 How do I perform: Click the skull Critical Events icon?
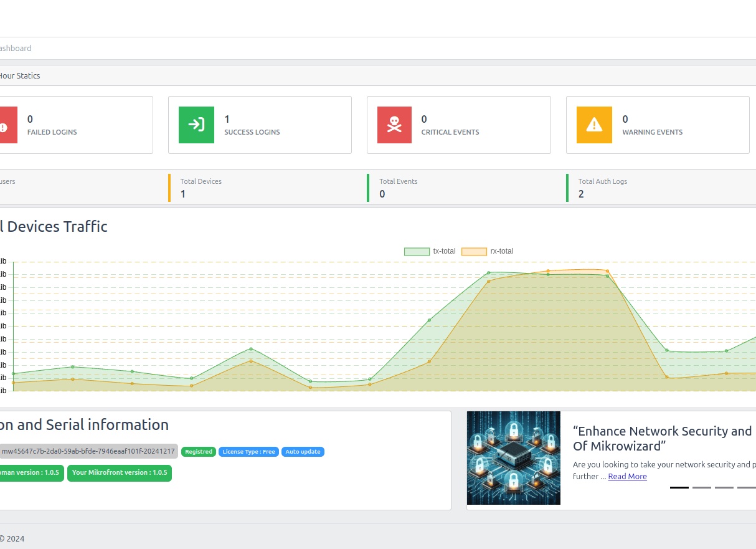tap(394, 125)
